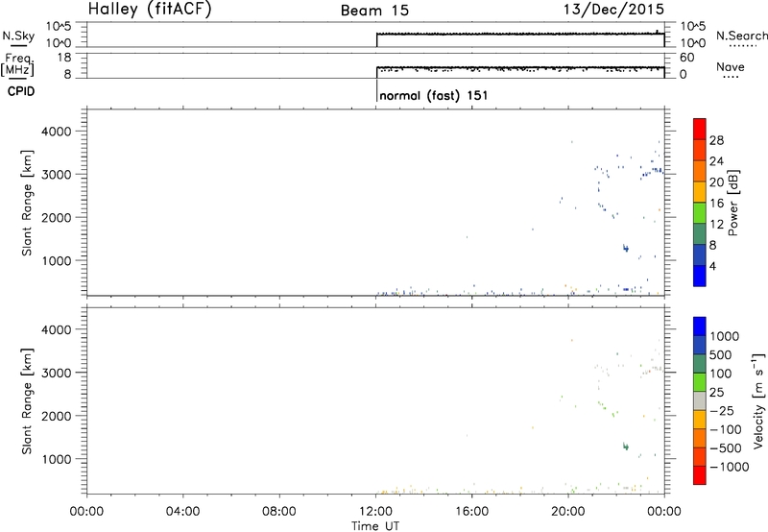Click the '4000' tick label on the Power panel

[57, 132]
